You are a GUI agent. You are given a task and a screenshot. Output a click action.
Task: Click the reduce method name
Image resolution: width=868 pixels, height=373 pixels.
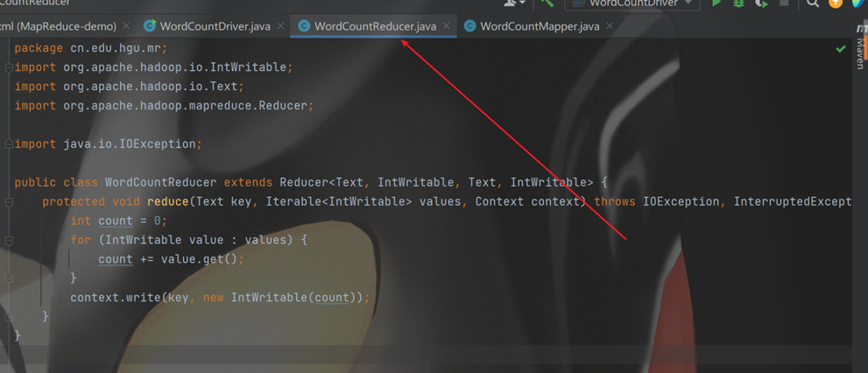168,201
